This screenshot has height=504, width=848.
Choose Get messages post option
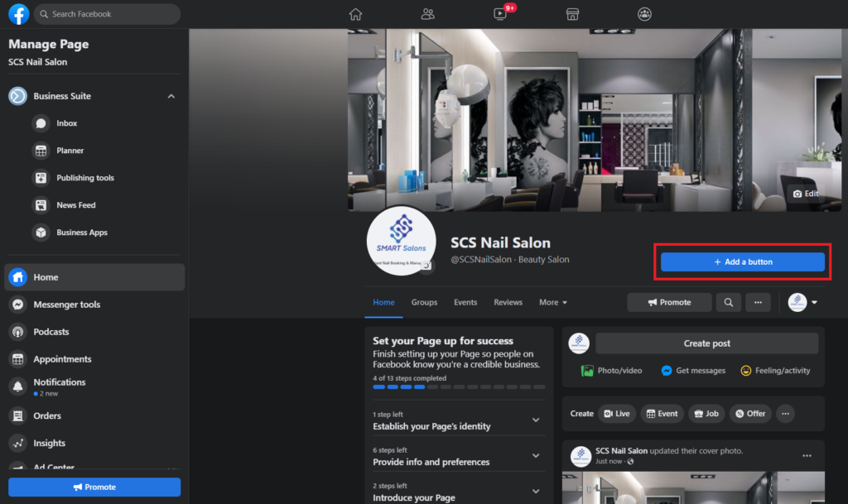[x=693, y=371]
